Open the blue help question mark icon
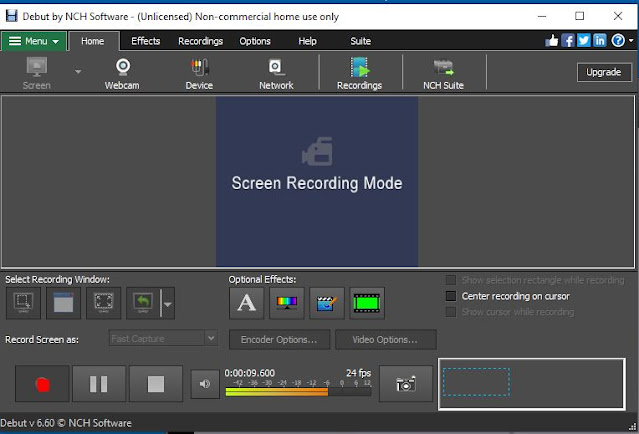Screen dimensions: 639x434 618,40
